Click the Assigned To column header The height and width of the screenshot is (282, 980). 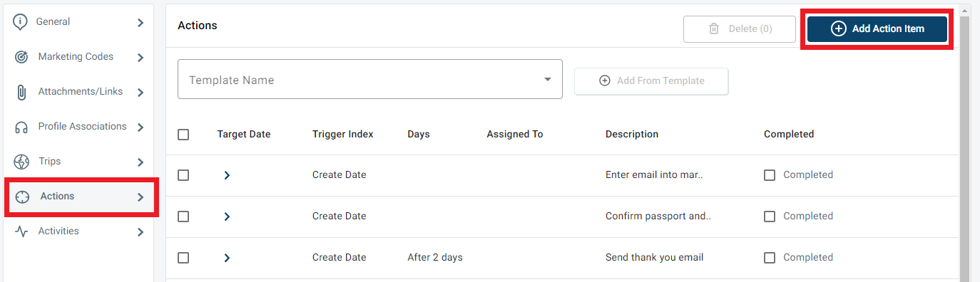pyautogui.click(x=515, y=134)
